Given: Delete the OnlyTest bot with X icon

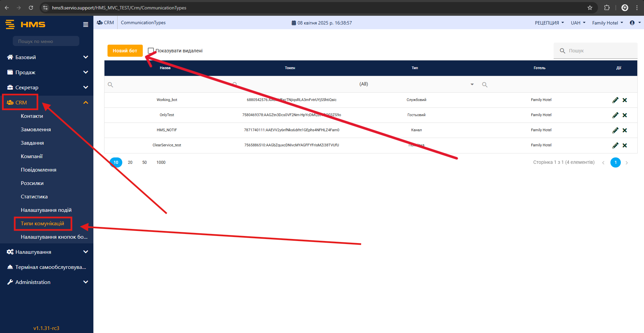Looking at the screenshot, I should 625,115.
